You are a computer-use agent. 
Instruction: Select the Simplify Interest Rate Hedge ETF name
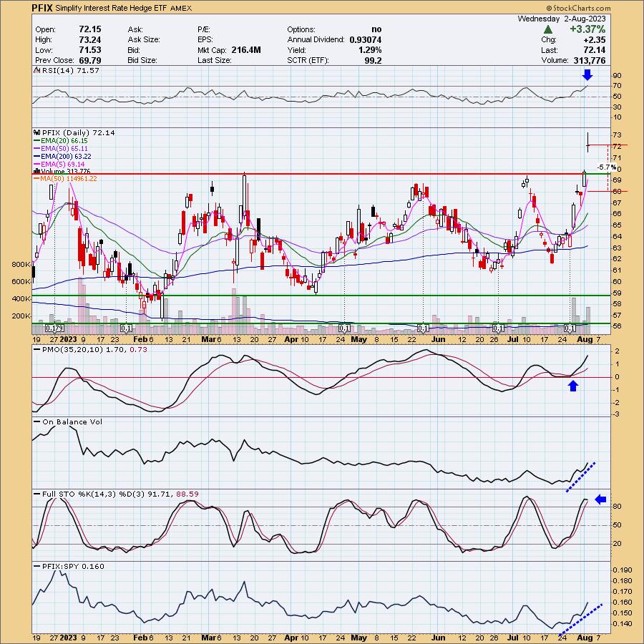pyautogui.click(x=111, y=8)
